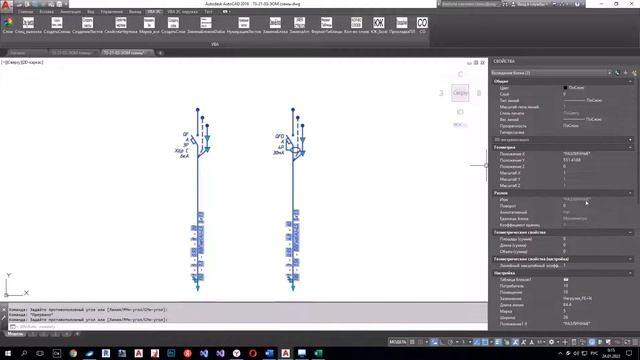Image resolution: width=640 pixels, height=360 pixels.
Task: Click the КЖ ribbon icon
Action: tap(379, 24)
